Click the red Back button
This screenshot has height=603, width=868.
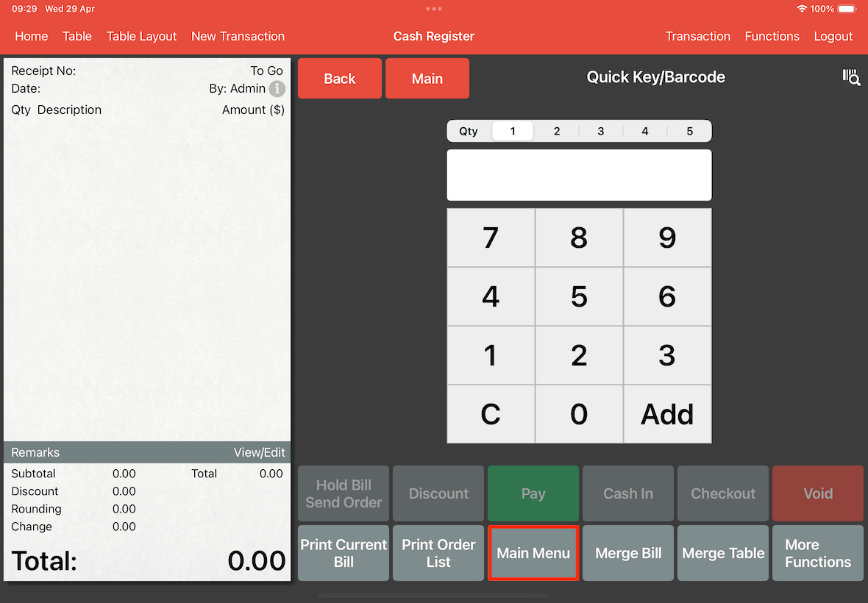[340, 79]
